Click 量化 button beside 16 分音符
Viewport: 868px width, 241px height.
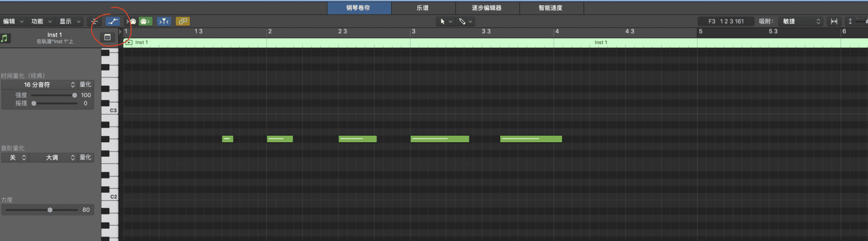tap(86, 85)
